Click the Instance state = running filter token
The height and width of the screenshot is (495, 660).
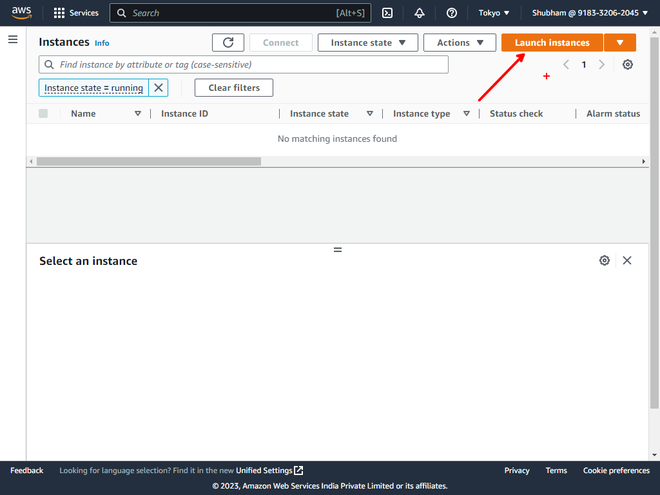[93, 88]
